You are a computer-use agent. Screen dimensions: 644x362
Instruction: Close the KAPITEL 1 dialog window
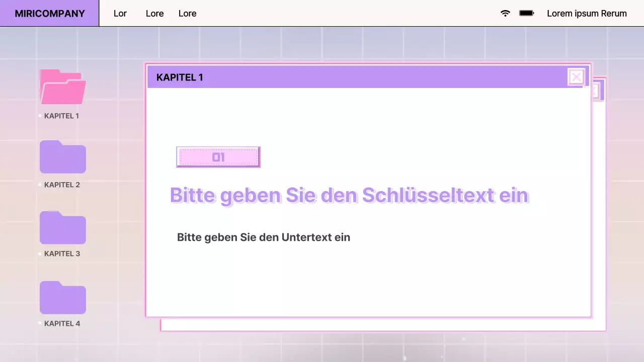pyautogui.click(x=576, y=77)
